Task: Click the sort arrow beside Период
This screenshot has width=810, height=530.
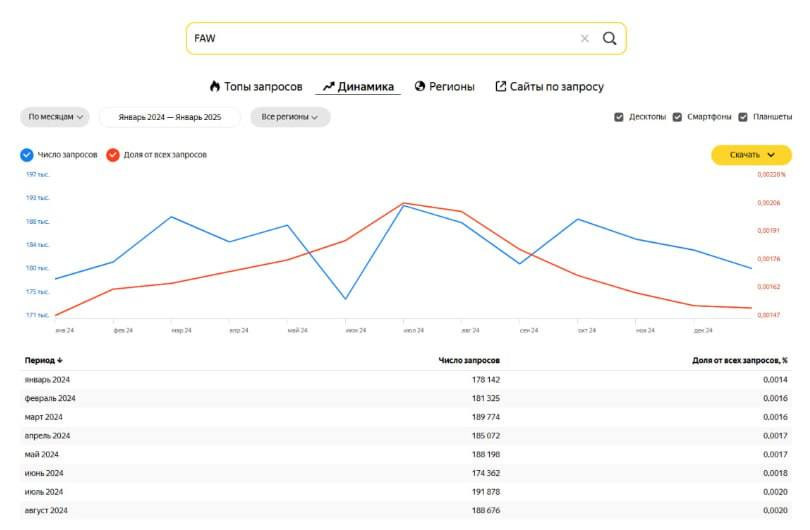Action: coord(60,360)
